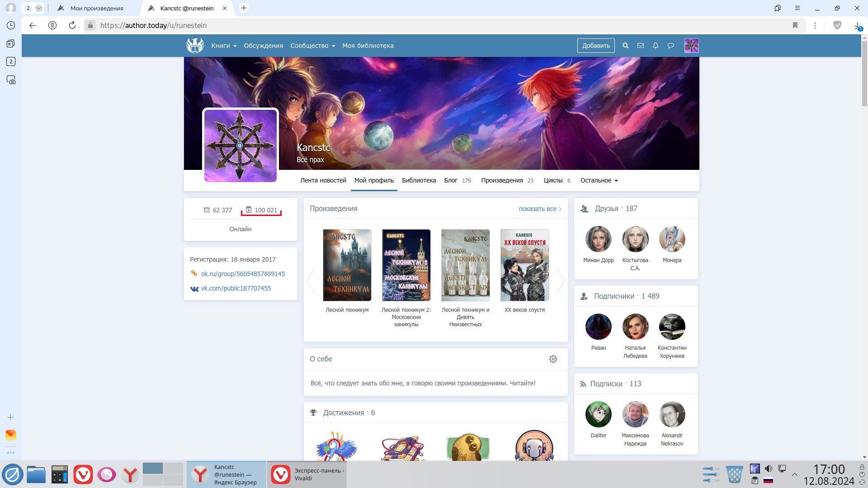
Task: Open the KDE application launcher
Action: pyautogui.click(x=13, y=474)
